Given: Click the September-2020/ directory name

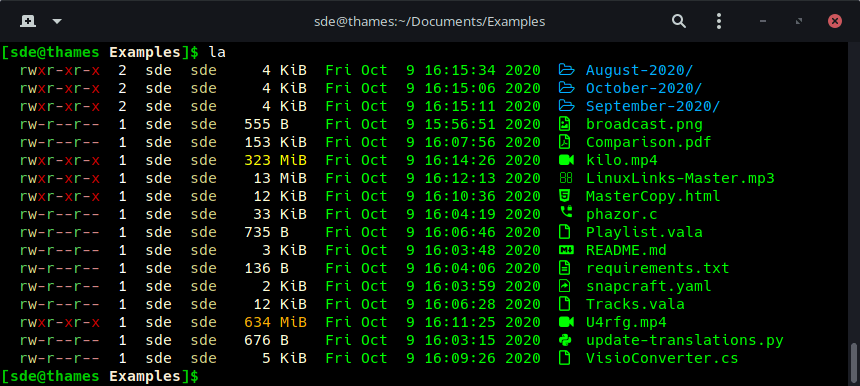Looking at the screenshot, I should point(653,106).
